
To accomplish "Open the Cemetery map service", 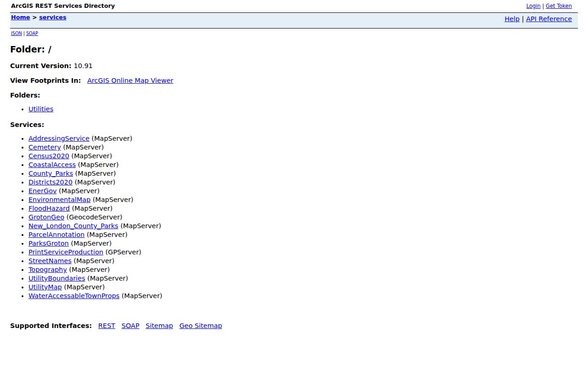I will (x=45, y=147).
